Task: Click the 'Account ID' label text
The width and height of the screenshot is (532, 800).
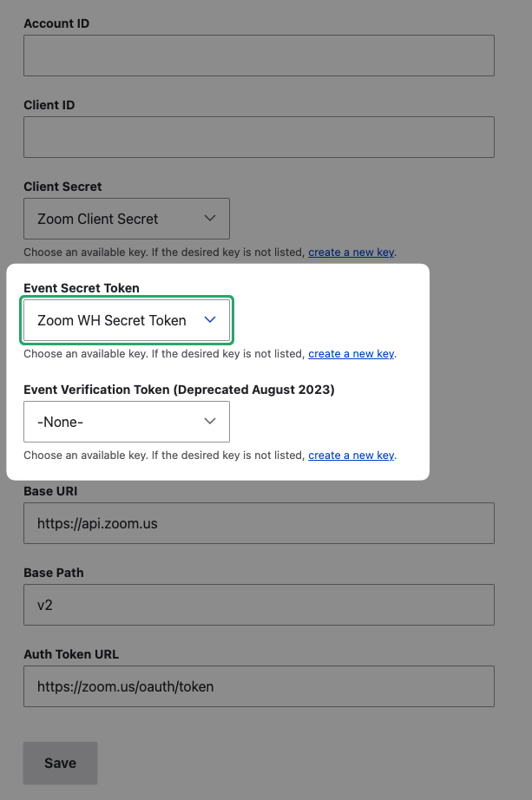Action: (x=56, y=23)
